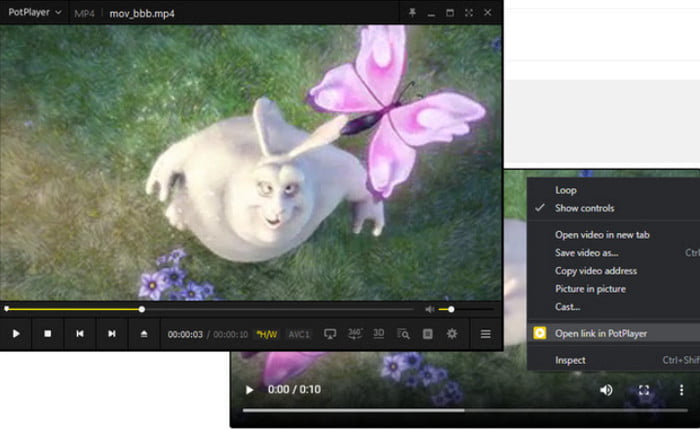Seek on the browser video progress bar
This screenshot has height=429, width=700.
tap(465, 410)
